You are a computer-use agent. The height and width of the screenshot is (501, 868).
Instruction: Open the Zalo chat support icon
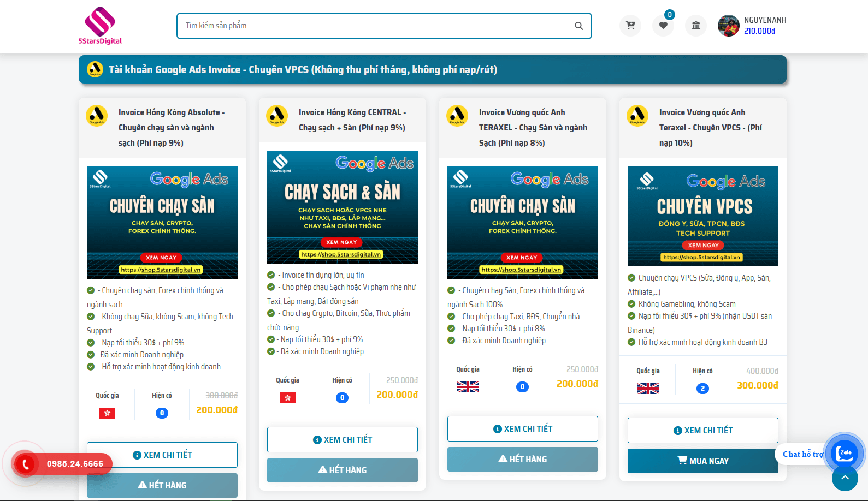coord(845,453)
